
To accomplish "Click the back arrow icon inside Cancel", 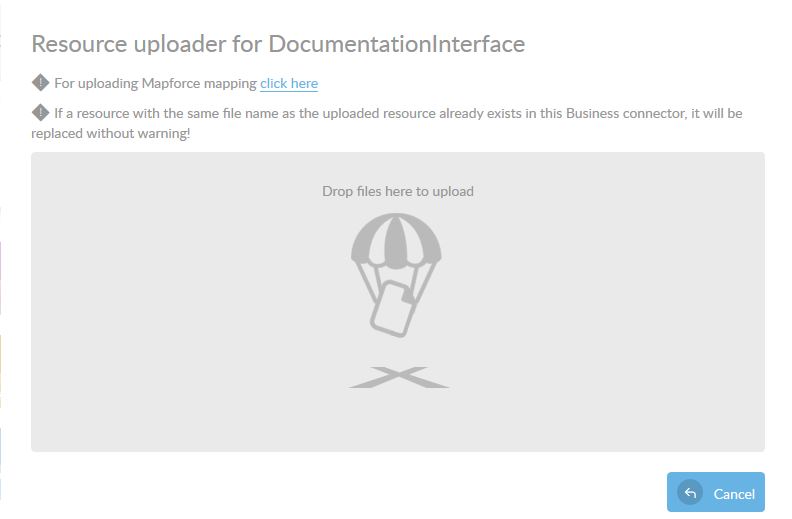I will pos(690,493).
